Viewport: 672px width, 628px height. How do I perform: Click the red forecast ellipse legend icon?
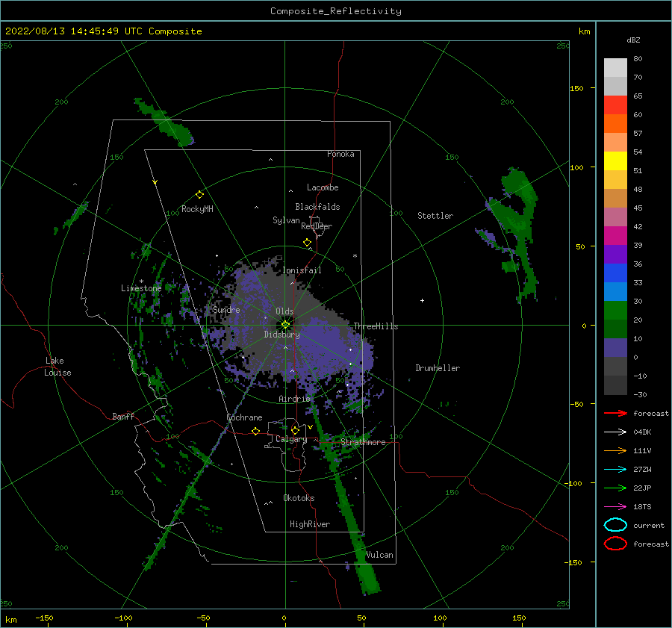[615, 544]
